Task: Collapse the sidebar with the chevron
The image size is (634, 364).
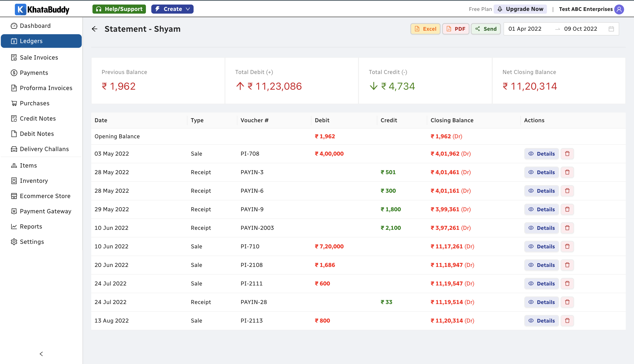Action: (x=41, y=354)
